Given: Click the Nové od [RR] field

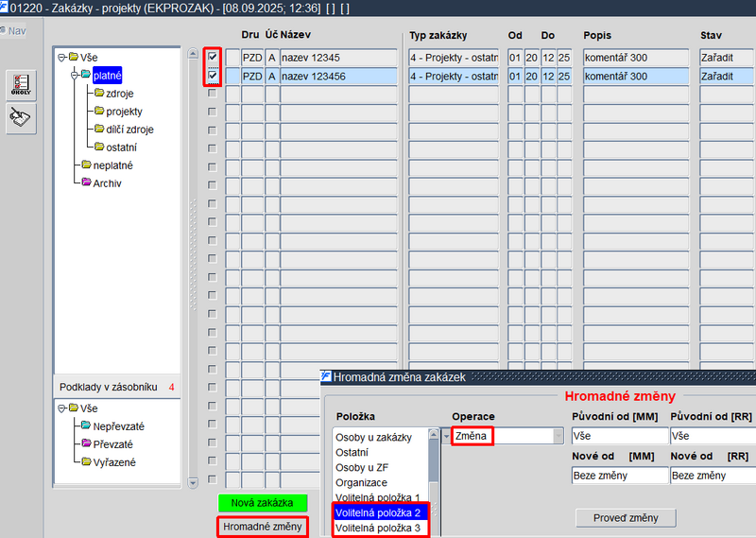Looking at the screenshot, I should [x=713, y=476].
